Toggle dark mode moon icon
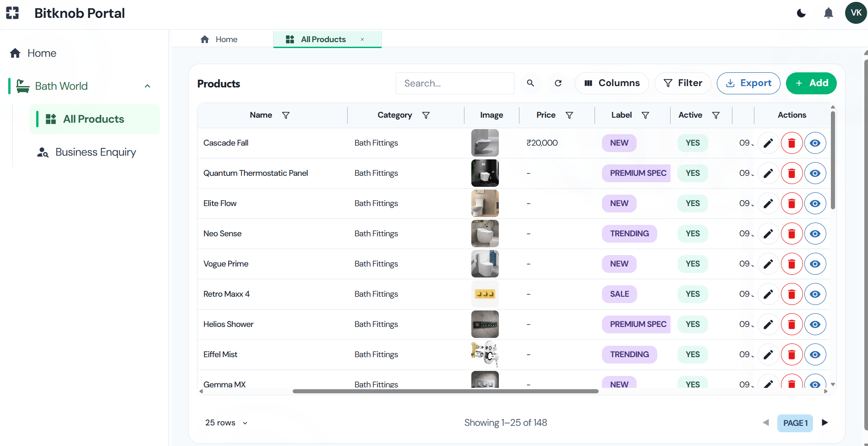The width and height of the screenshot is (868, 446). (x=801, y=13)
